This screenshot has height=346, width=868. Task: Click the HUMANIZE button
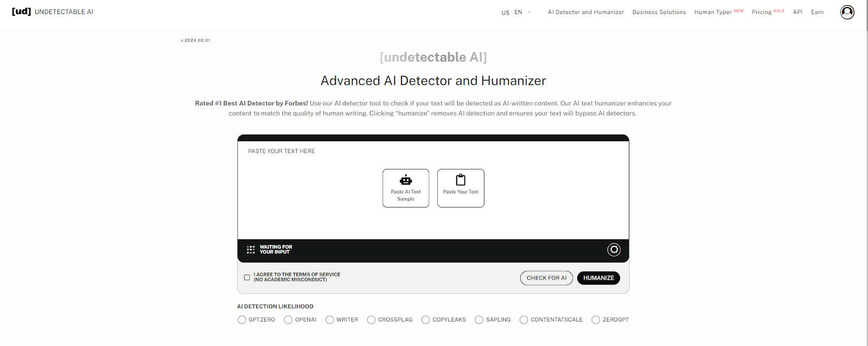click(x=598, y=278)
